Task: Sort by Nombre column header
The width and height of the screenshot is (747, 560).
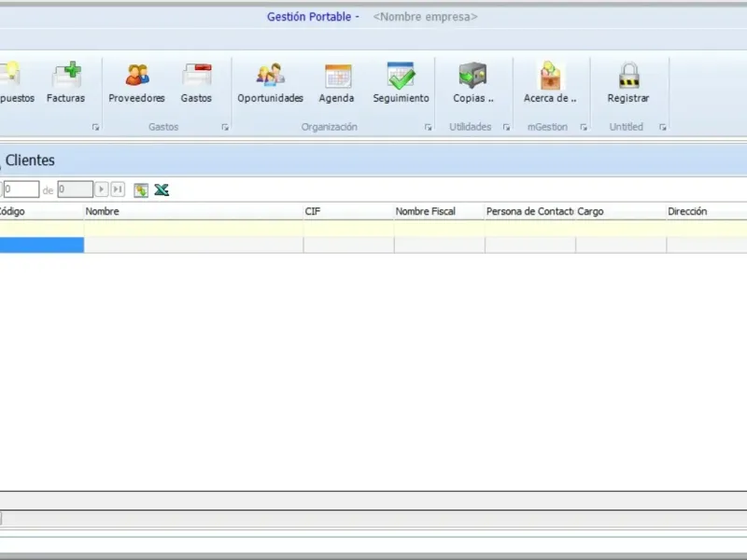Action: click(x=193, y=212)
